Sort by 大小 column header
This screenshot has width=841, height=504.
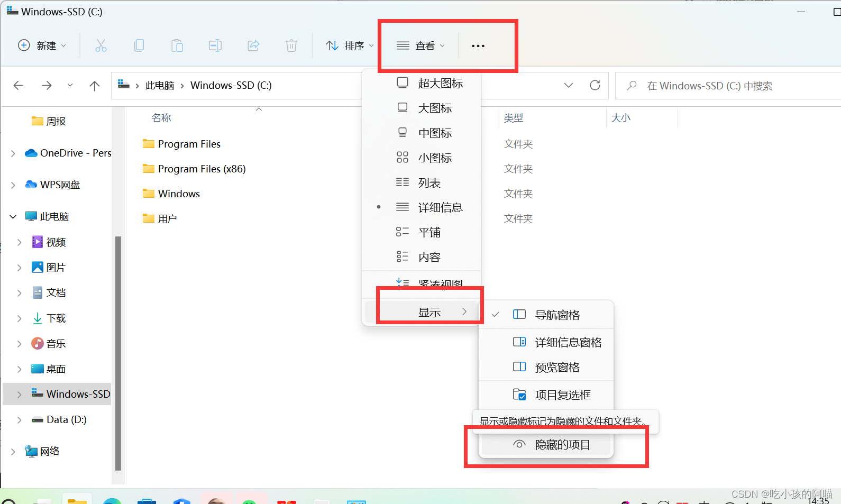(x=620, y=118)
